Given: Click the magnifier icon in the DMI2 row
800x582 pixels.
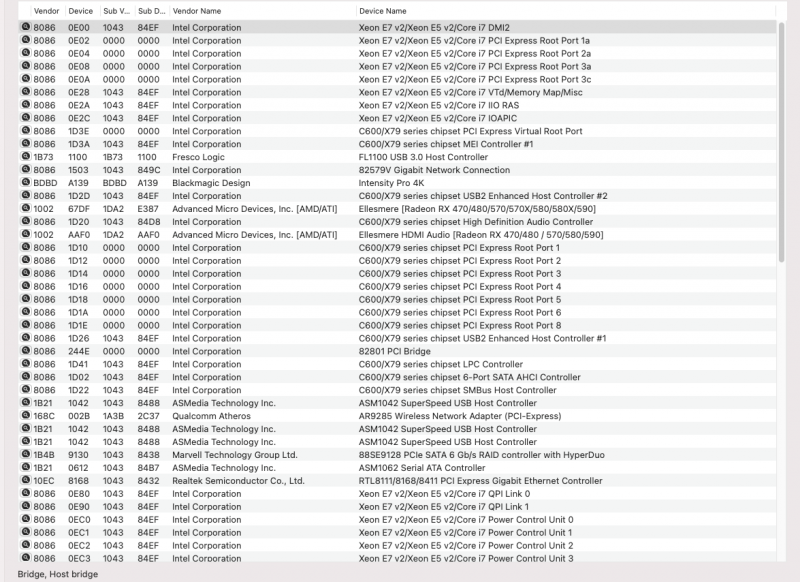Looking at the screenshot, I should tap(26, 27).
